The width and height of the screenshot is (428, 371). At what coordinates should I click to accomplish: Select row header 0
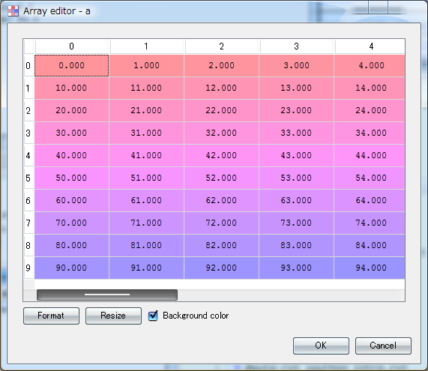(x=29, y=66)
